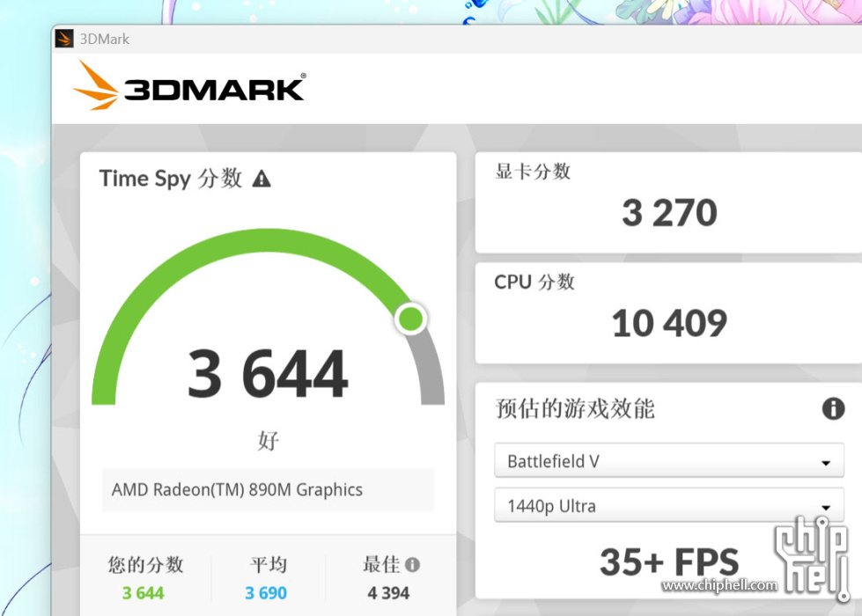Click the 好 rating label

269,440
